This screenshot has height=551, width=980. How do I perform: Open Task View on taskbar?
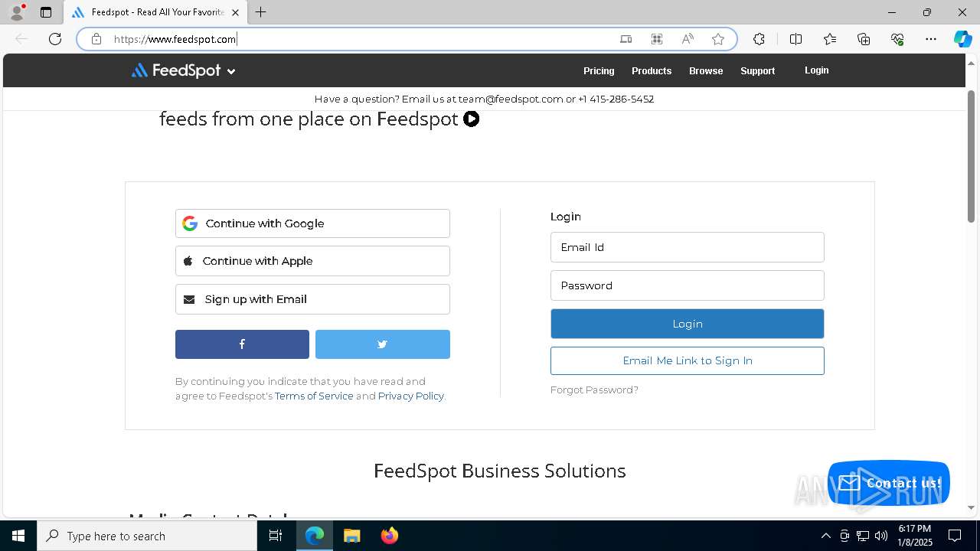tap(276, 536)
